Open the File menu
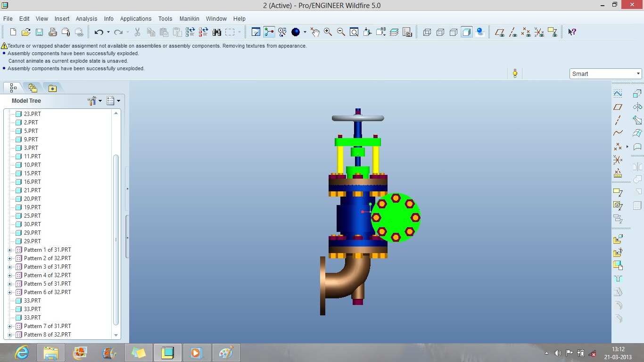 pyautogui.click(x=8, y=19)
